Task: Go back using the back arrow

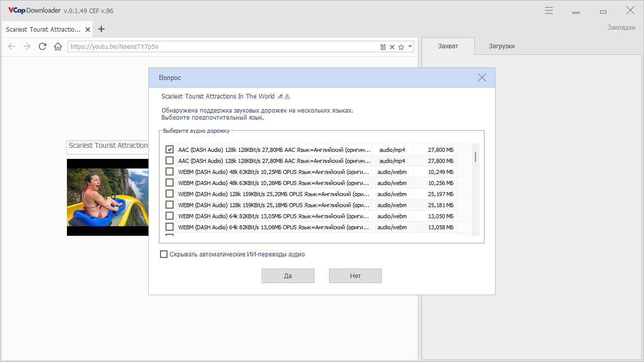Action: [x=12, y=46]
